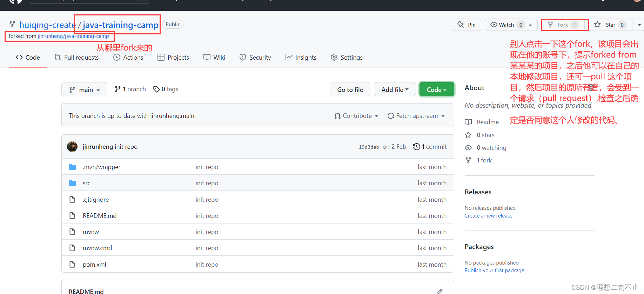Open the README.md file in list
The height and width of the screenshot is (294, 644).
coord(100,216)
